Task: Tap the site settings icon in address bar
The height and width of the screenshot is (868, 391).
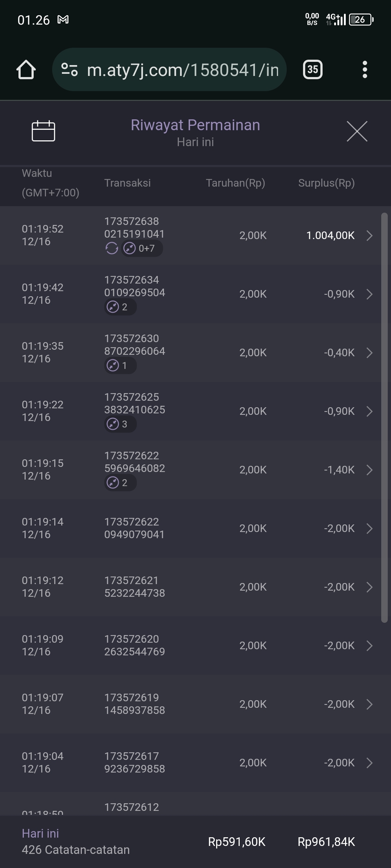Action: pos(70,69)
